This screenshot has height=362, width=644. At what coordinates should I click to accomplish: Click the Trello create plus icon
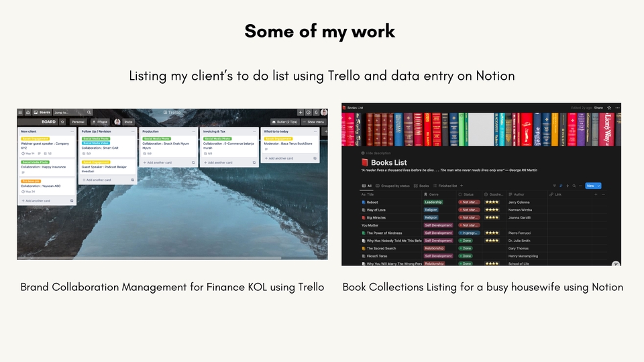point(301,113)
